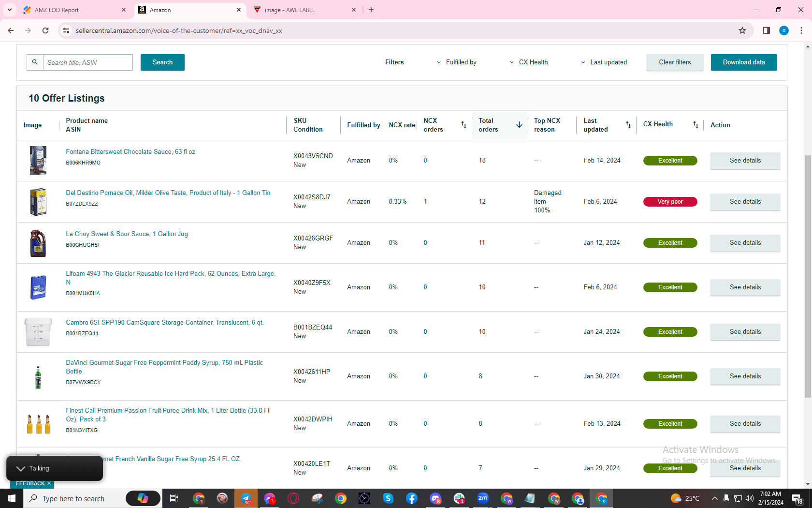Image resolution: width=812 pixels, height=508 pixels.
Task: See details for Fontana Chocolate Sauce
Action: (745, 161)
